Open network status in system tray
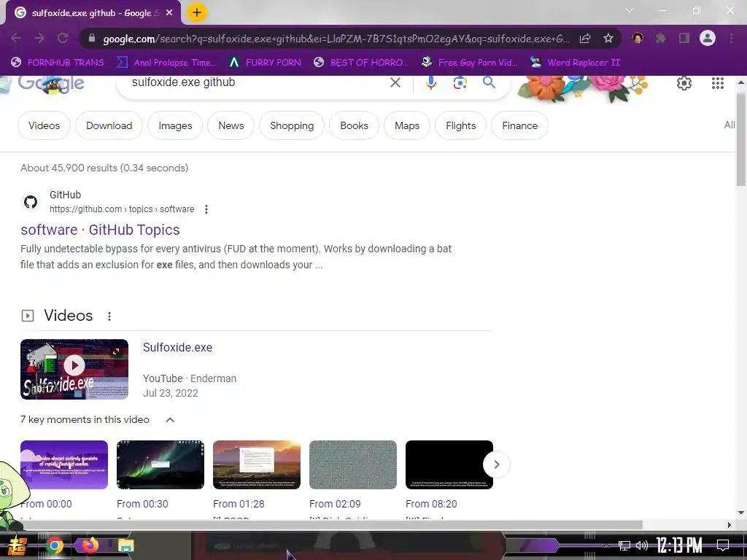 [x=624, y=545]
